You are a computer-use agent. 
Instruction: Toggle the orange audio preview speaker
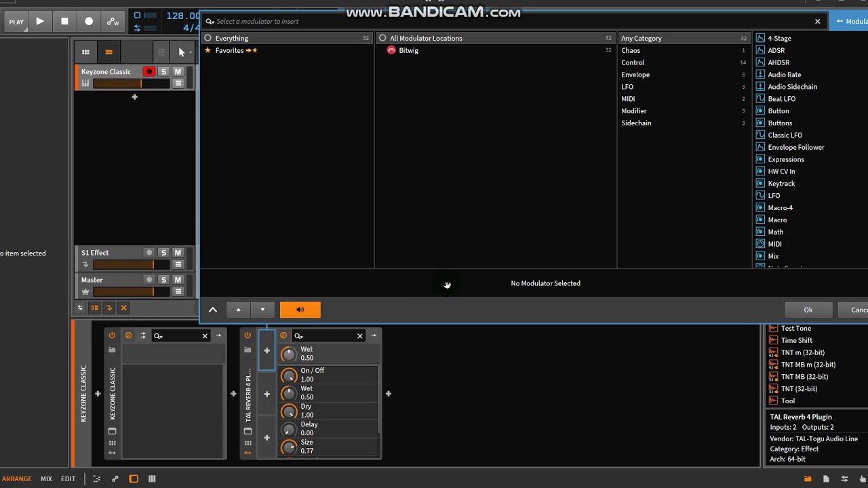[x=300, y=310]
